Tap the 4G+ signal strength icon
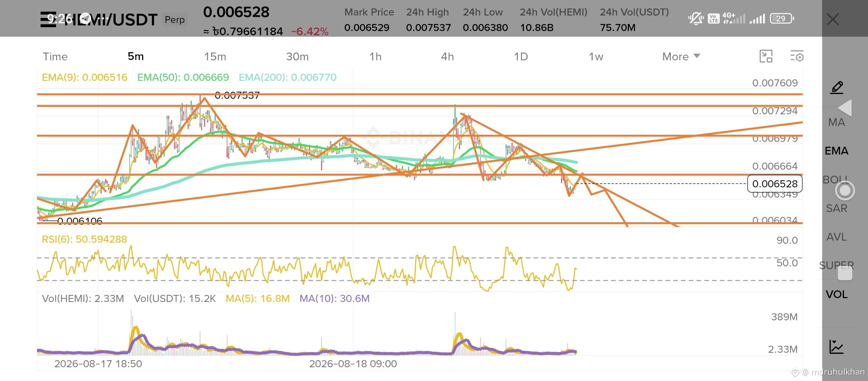Viewport: 868px width, 381px height. coord(733,18)
